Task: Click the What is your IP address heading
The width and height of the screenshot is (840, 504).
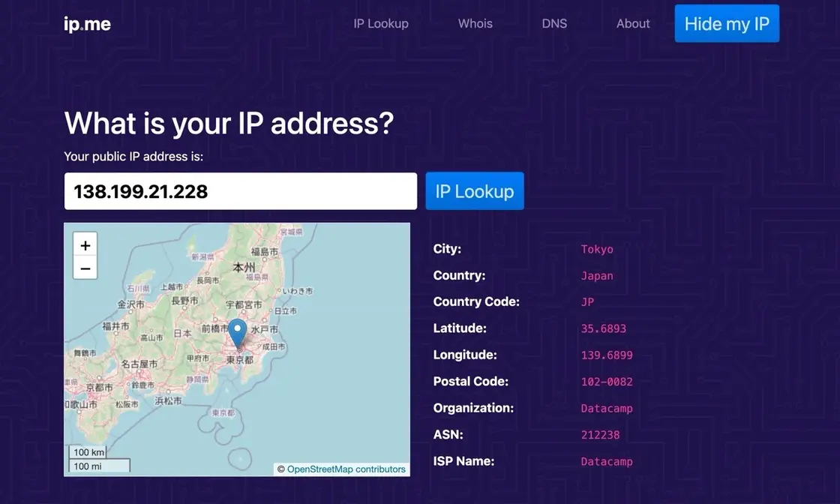Action: coord(229,123)
